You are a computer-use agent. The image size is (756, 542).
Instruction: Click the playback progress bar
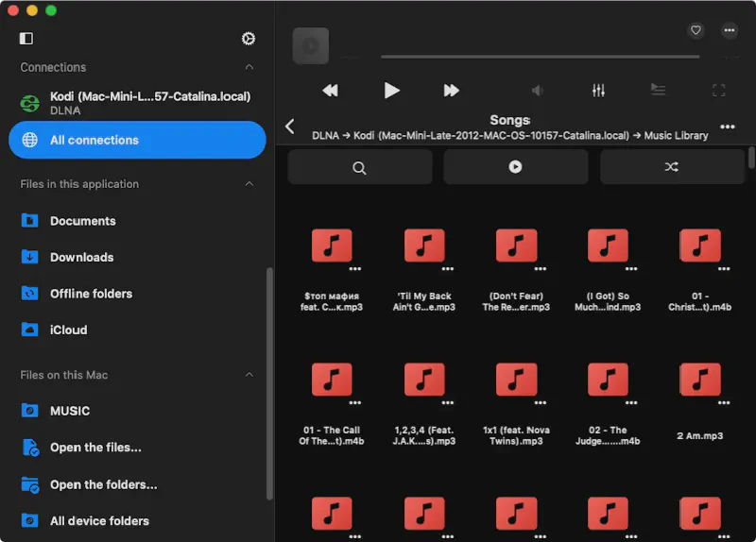[x=540, y=57]
